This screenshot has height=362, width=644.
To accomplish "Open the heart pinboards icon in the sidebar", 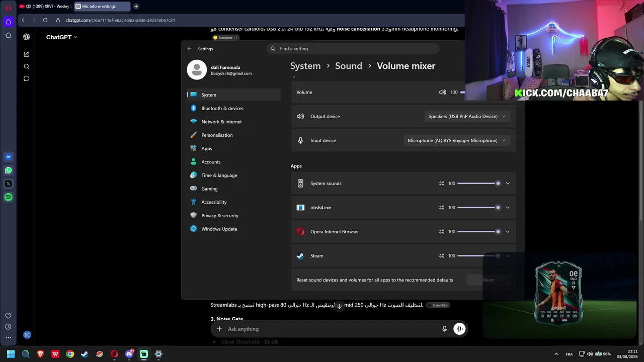I will (x=8, y=316).
